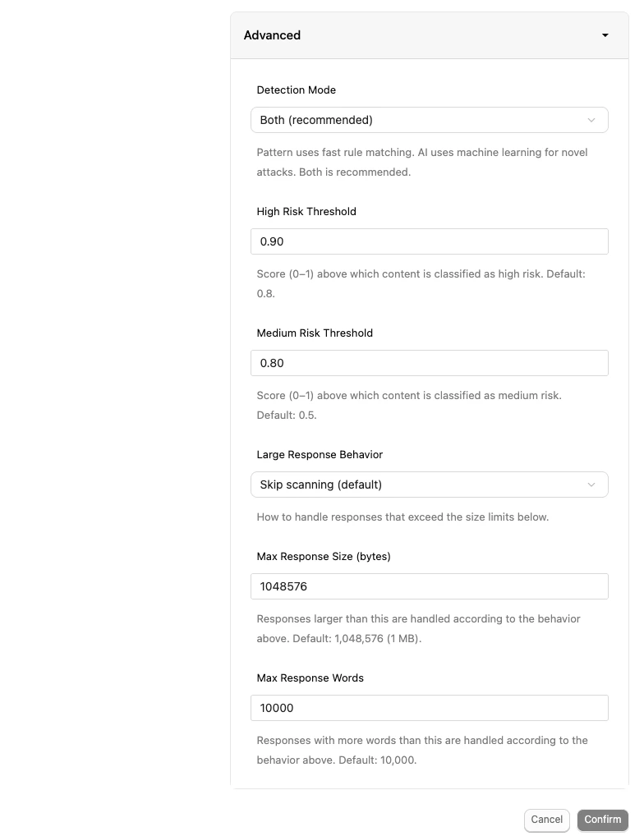Select the "Both (recommended)" combo box

(429, 119)
